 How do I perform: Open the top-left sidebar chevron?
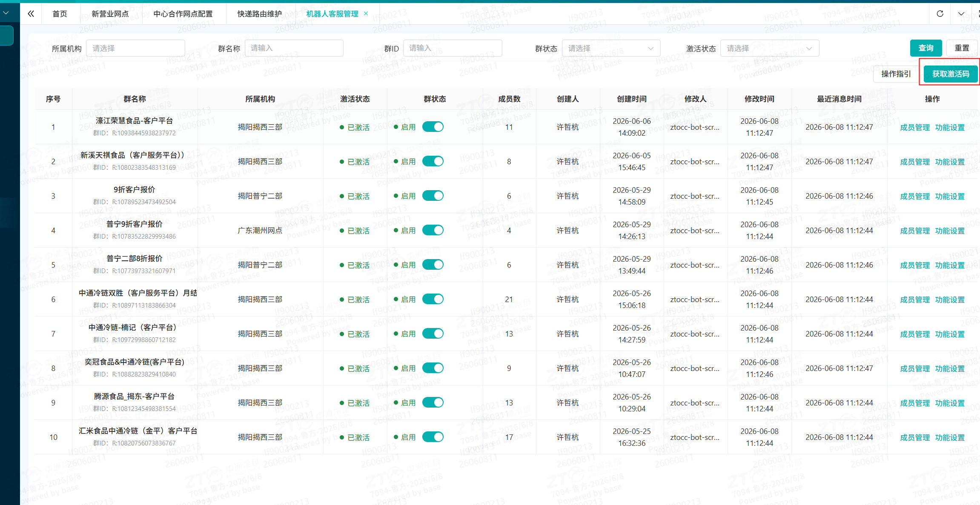6,13
